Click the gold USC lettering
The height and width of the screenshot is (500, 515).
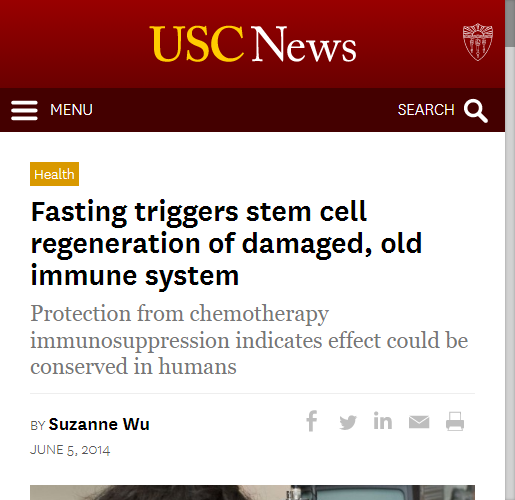click(x=196, y=44)
